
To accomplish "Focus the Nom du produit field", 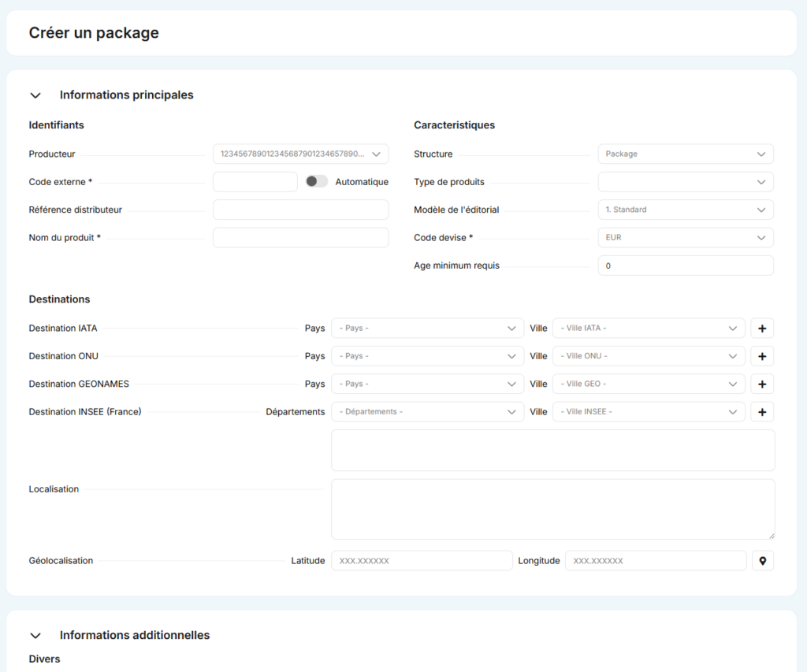I will coord(300,237).
